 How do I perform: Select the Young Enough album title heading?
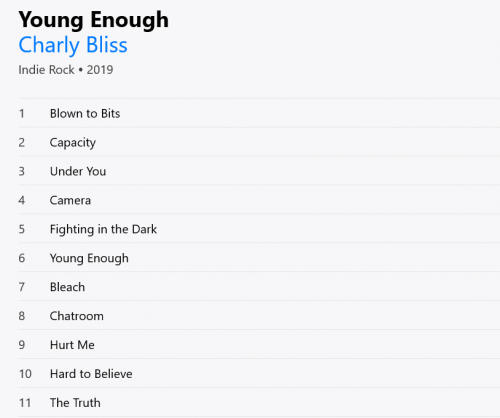tap(93, 20)
